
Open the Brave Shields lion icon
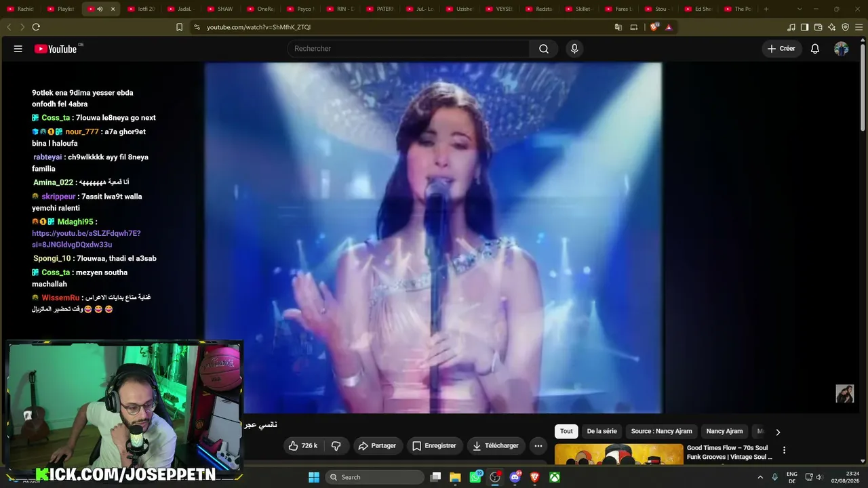pyautogui.click(x=654, y=27)
